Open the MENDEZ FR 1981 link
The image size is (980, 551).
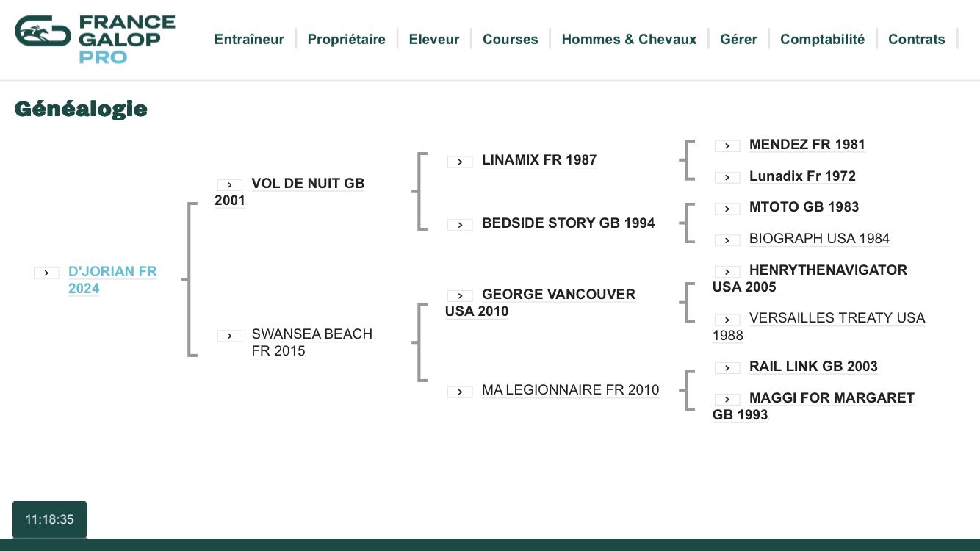(x=807, y=145)
